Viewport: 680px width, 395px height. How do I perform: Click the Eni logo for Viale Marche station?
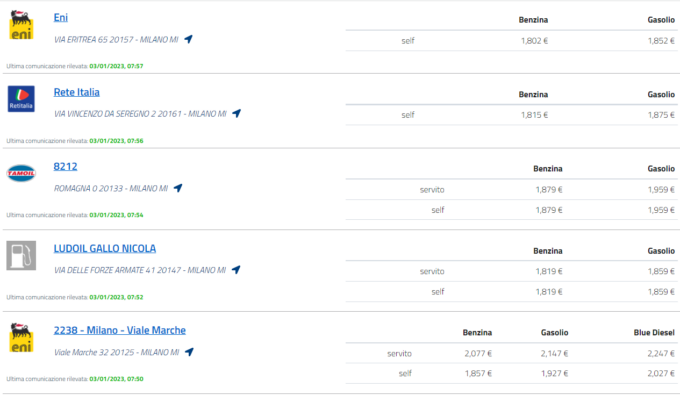[21, 338]
